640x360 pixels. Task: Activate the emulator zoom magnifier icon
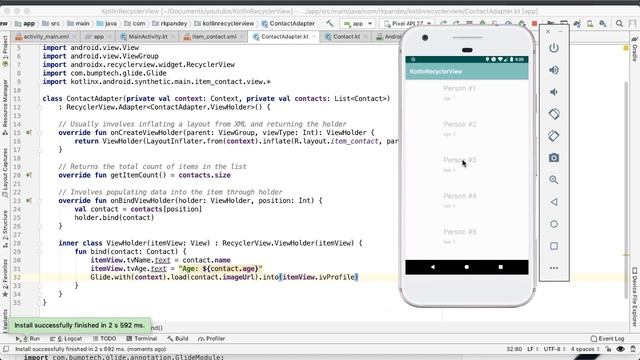pyautogui.click(x=554, y=180)
